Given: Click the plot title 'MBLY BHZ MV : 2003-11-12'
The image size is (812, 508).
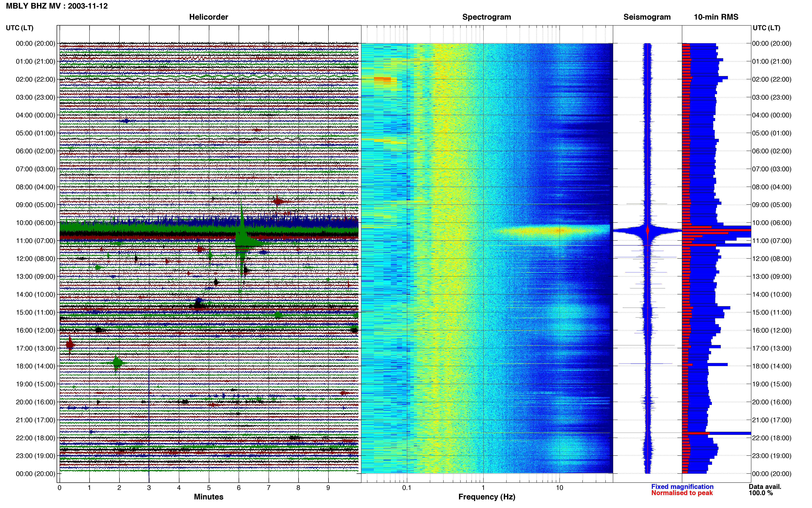Looking at the screenshot, I should [57, 6].
